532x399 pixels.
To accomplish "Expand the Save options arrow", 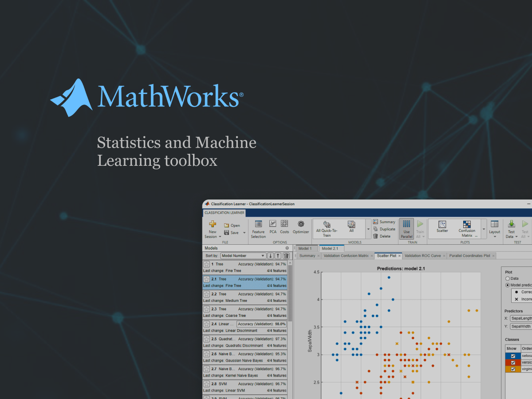I will [x=244, y=233].
